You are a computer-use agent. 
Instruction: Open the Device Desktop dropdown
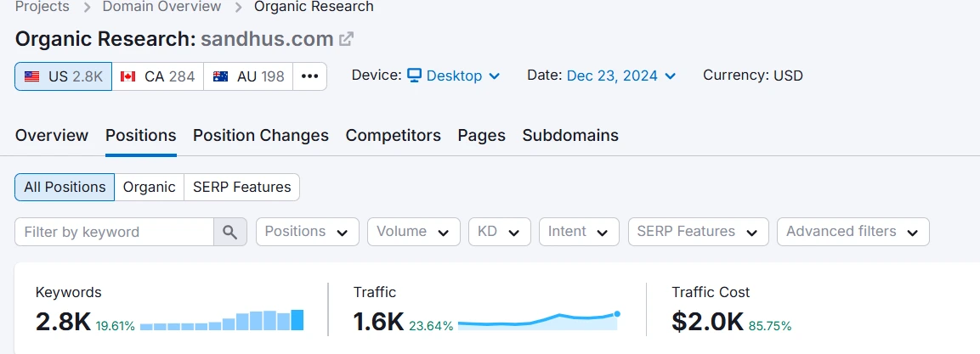click(x=454, y=76)
